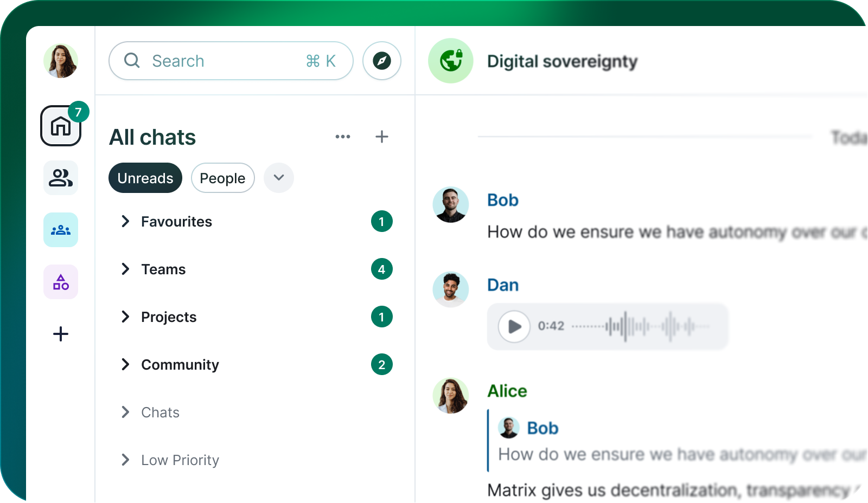The width and height of the screenshot is (868, 503).
Task: Select the Favourites section label
Action: (176, 222)
